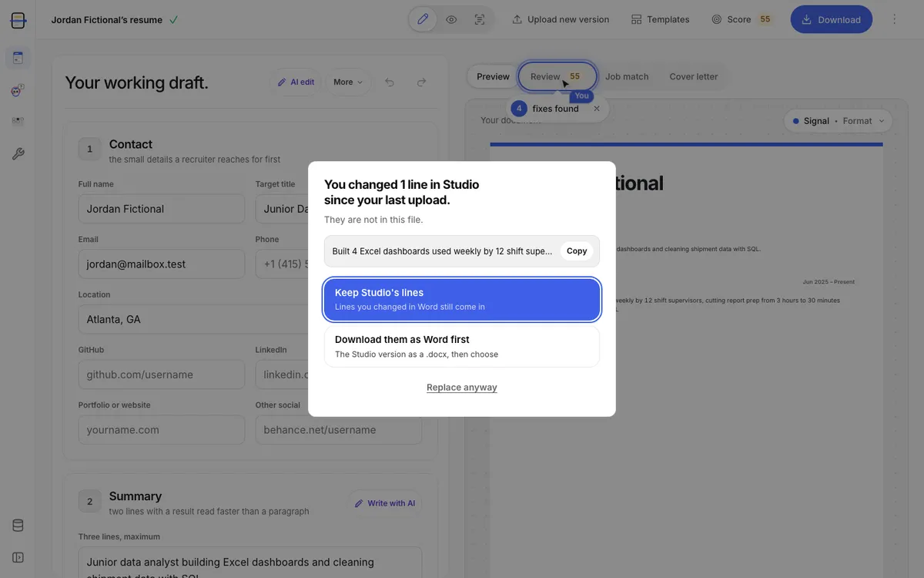Switch to the Review tab
This screenshot has width=924, height=578.
pyautogui.click(x=557, y=76)
